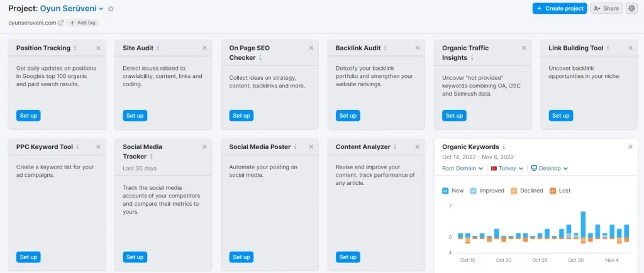Close the Backlink Audit card
The height and width of the screenshot is (273, 644).
[x=418, y=48]
